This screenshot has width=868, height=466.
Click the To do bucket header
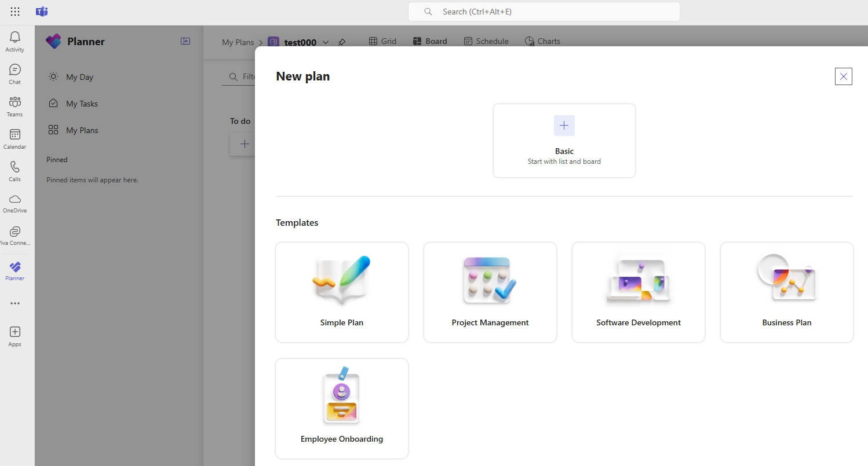click(x=240, y=121)
